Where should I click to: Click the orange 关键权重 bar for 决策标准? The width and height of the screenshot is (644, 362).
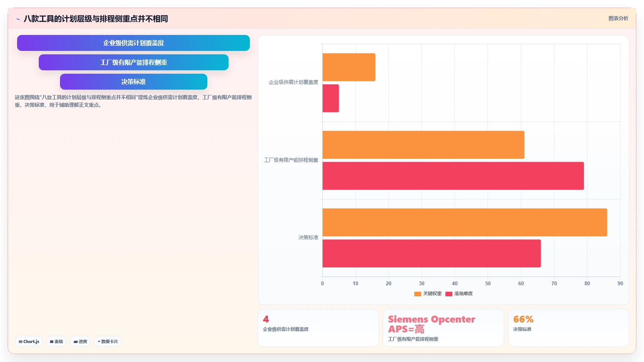click(465, 222)
